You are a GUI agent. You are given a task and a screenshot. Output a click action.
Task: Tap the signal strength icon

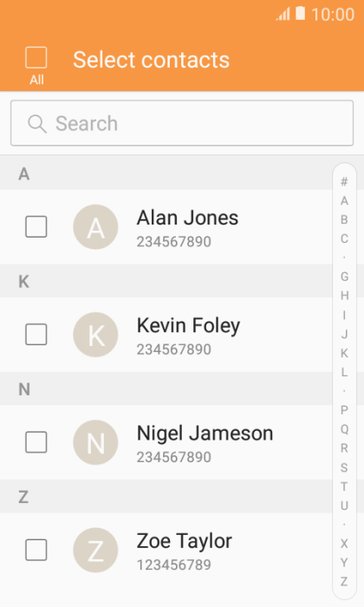pyautogui.click(x=283, y=14)
